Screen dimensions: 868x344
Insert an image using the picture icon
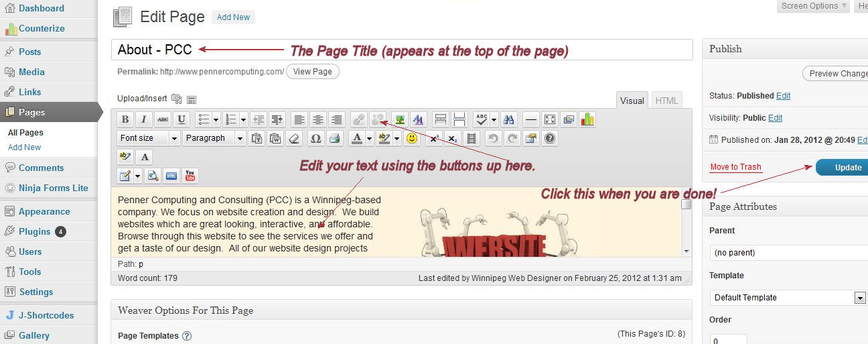coord(400,120)
